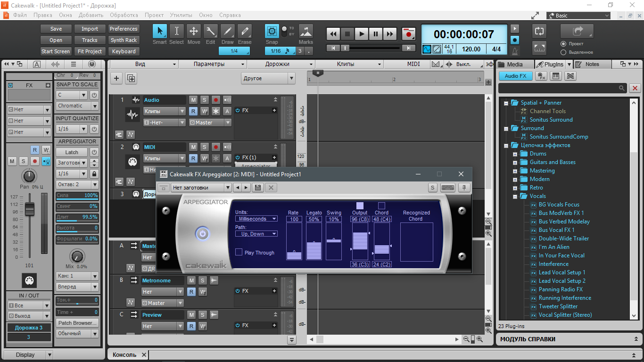Mute the Metronome bus

coord(191,280)
